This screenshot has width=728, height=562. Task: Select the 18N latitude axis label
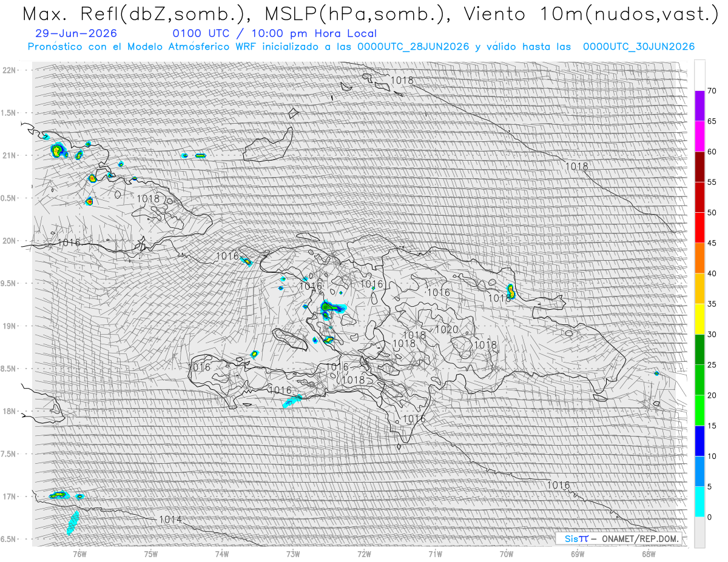click(x=9, y=411)
